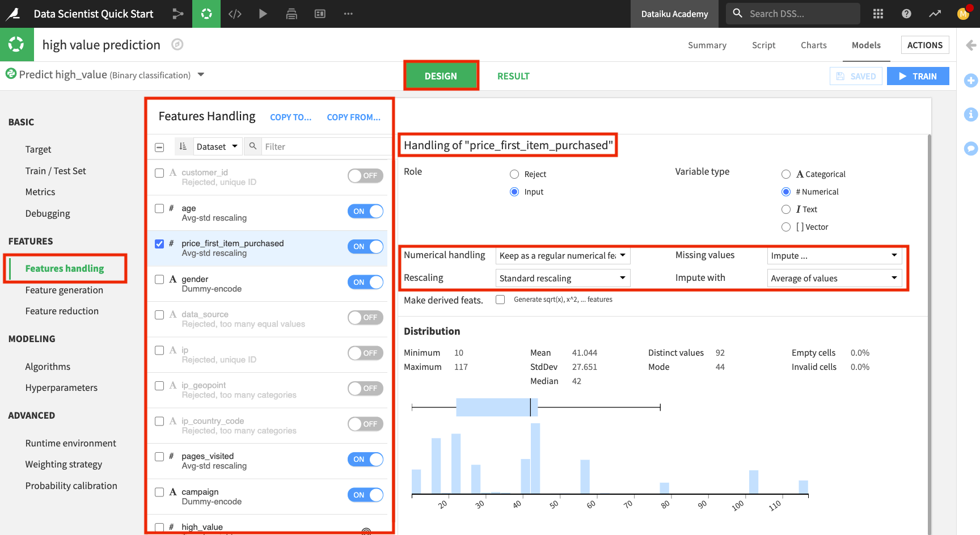Open the Impute with dropdown

[x=834, y=278]
